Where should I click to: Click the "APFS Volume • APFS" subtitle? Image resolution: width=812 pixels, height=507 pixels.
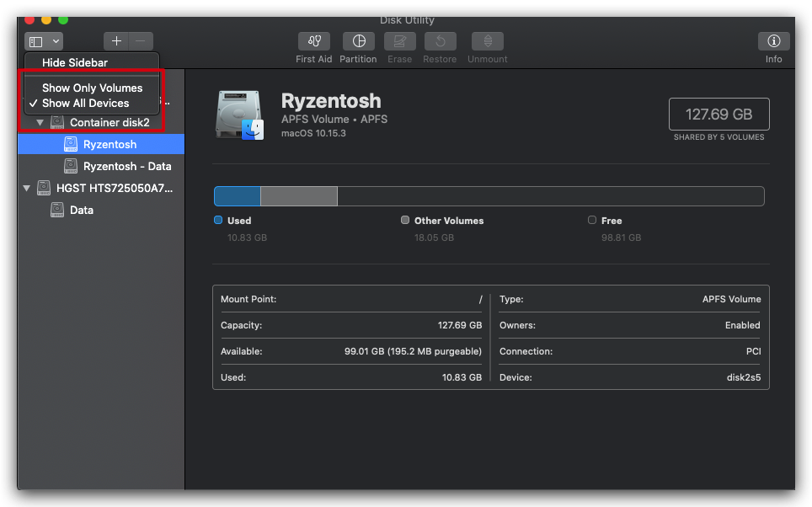tap(334, 119)
